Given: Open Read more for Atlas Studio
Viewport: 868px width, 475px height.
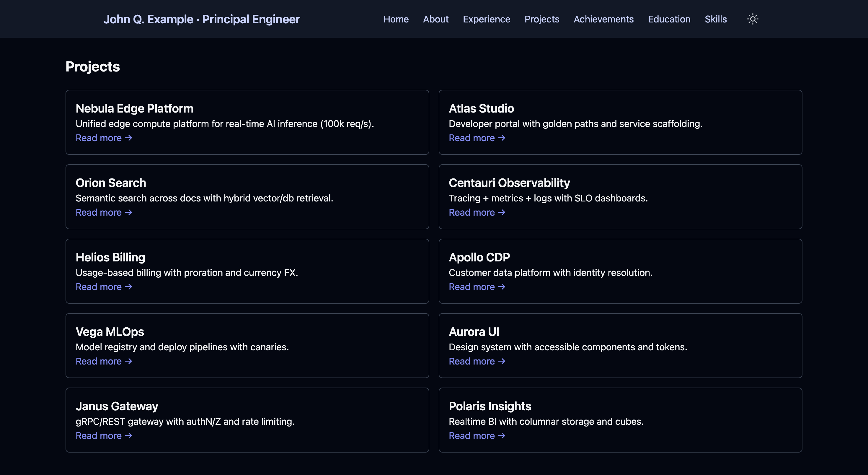Looking at the screenshot, I should pos(477,138).
